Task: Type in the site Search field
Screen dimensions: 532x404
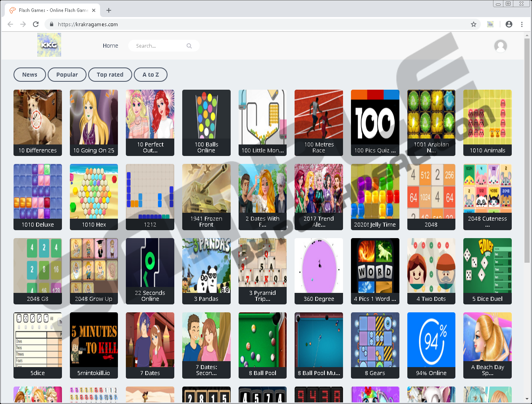Action: 159,46
